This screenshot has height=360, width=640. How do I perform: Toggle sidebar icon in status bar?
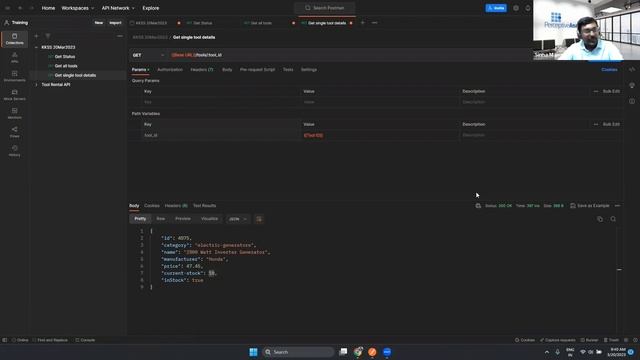pos(4,340)
